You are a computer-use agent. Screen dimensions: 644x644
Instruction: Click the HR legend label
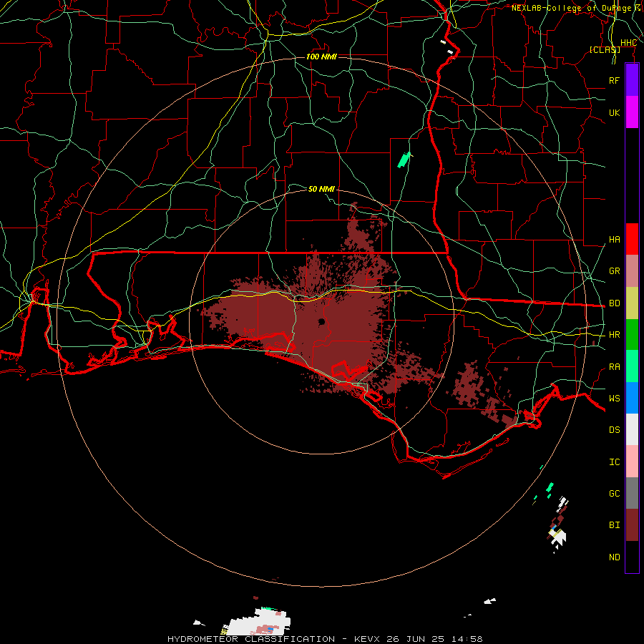(x=615, y=335)
